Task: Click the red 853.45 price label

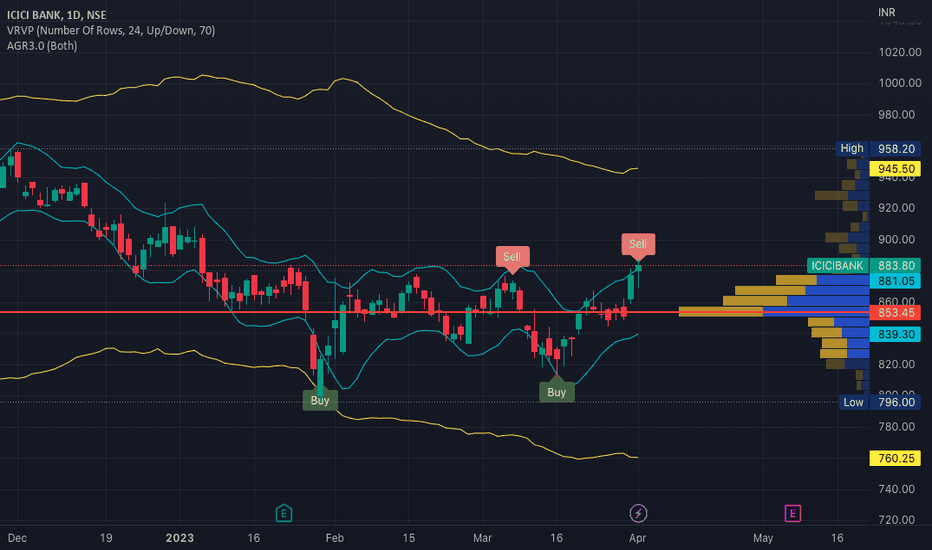Action: click(895, 312)
